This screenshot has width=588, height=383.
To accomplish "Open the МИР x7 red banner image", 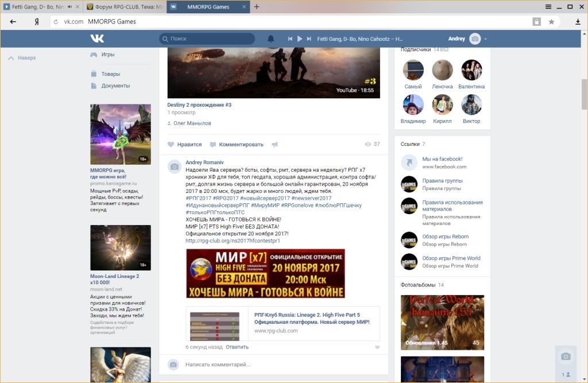I will point(265,273).
